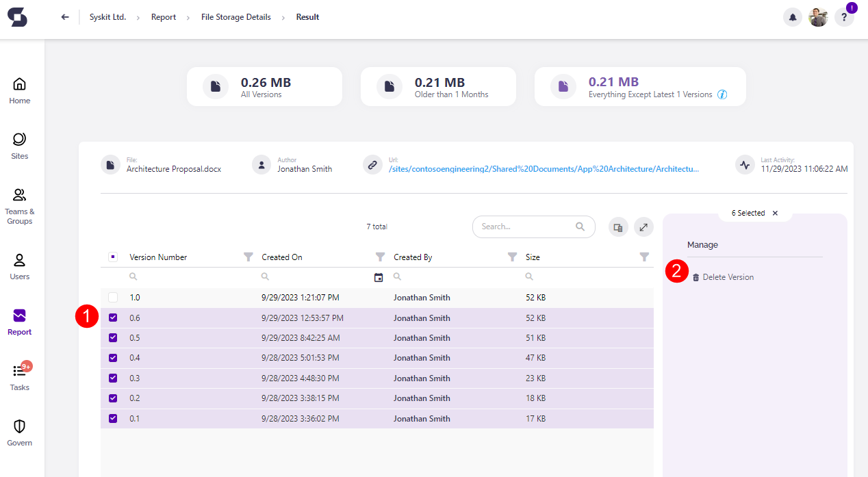
Task: Click the info icon beside Everything Except Latest
Action: (722, 94)
